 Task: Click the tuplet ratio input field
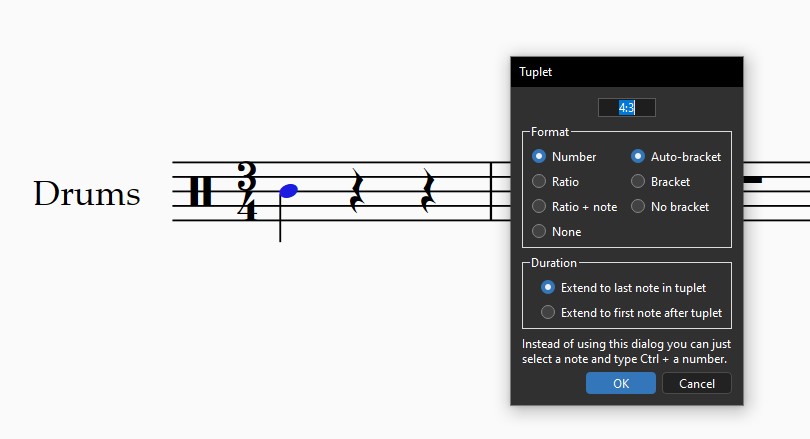click(x=627, y=107)
